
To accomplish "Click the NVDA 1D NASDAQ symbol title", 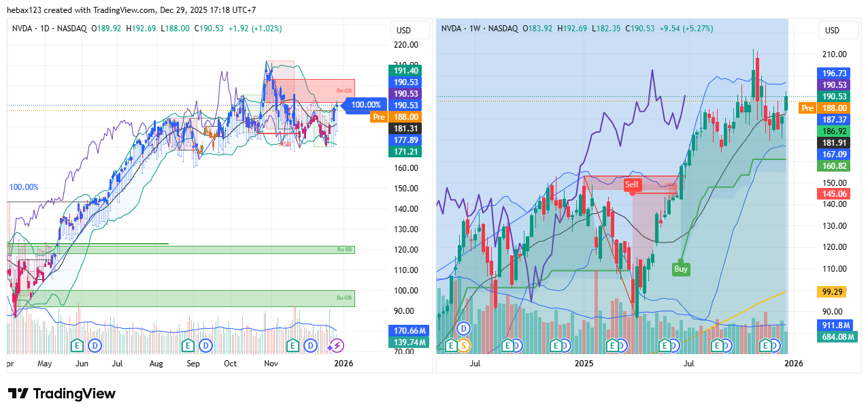I will [49, 29].
